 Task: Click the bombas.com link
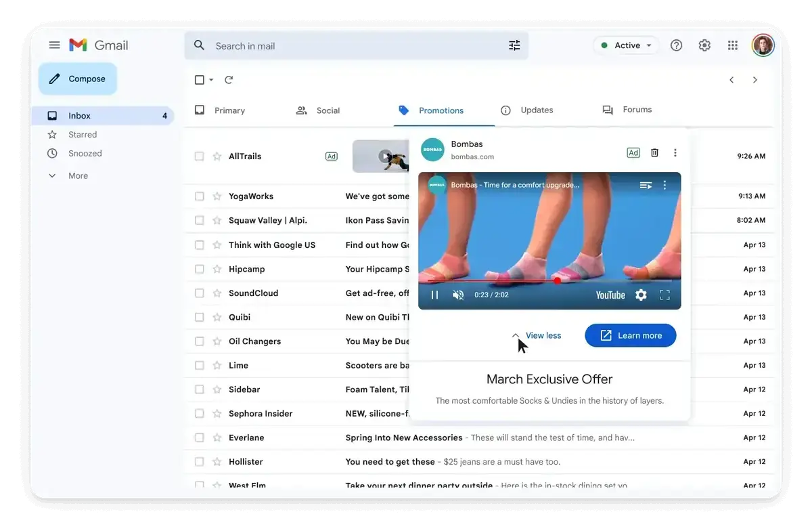[472, 157]
